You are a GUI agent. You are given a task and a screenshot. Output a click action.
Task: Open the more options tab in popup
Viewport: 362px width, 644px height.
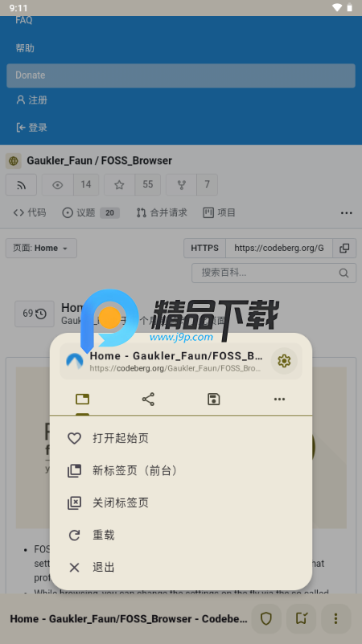click(279, 400)
